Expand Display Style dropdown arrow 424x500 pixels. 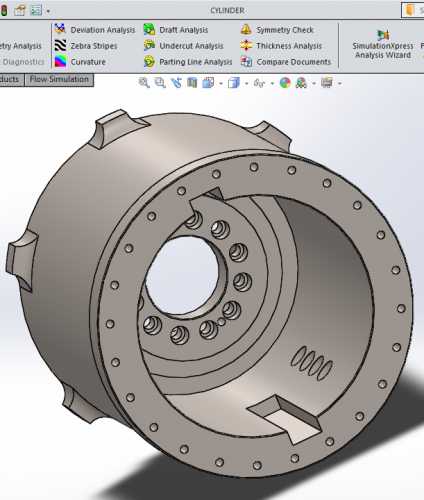[x=247, y=83]
